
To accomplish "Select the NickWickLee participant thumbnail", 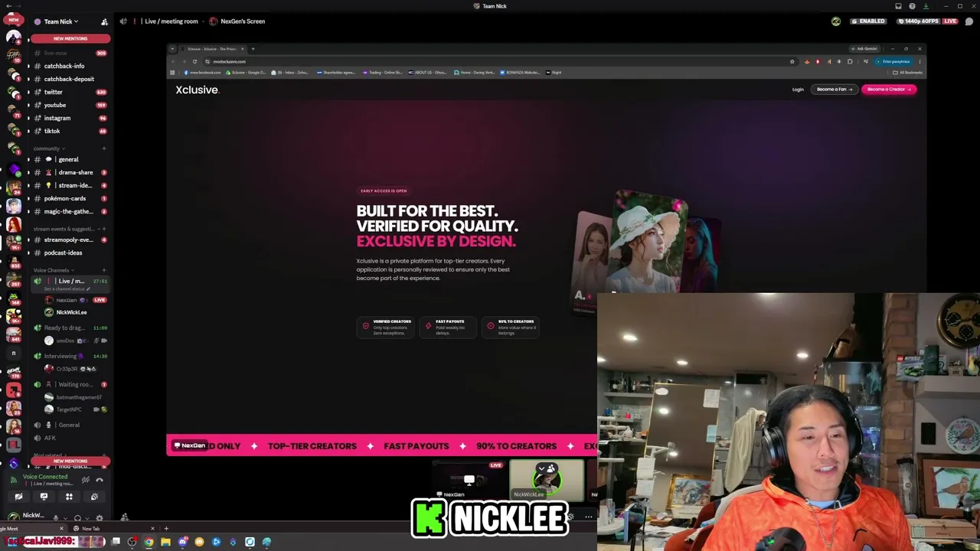I will [547, 480].
